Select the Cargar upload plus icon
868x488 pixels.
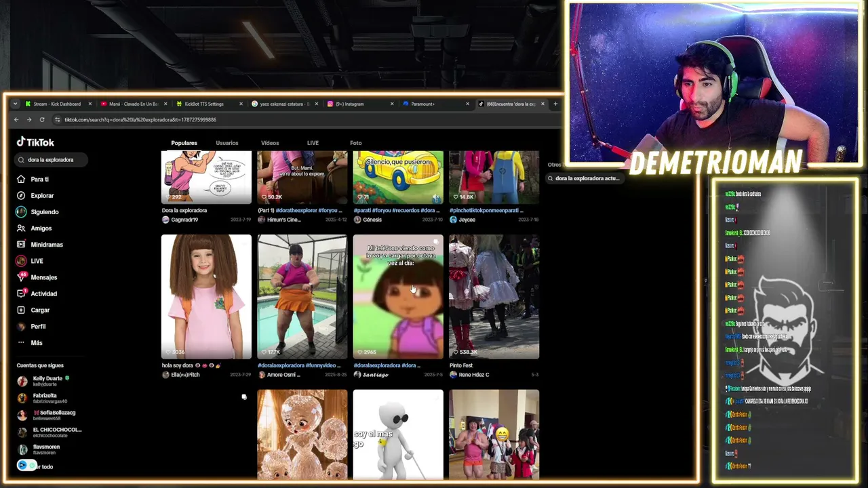21,310
